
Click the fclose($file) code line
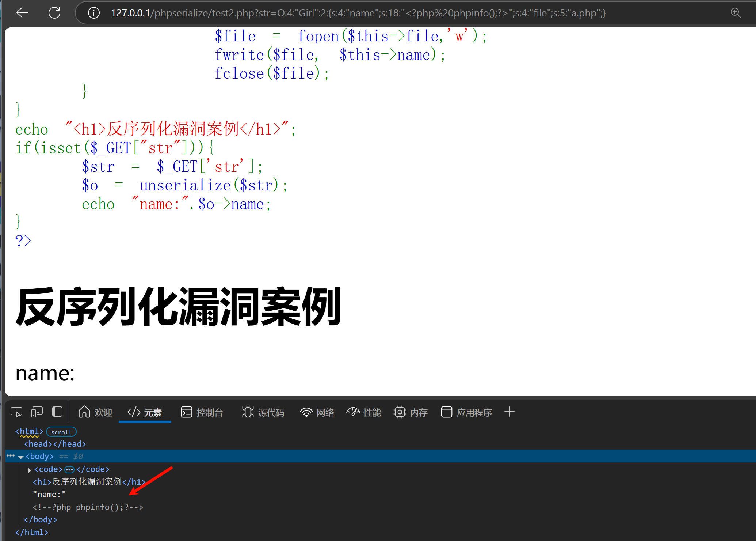[x=272, y=73]
